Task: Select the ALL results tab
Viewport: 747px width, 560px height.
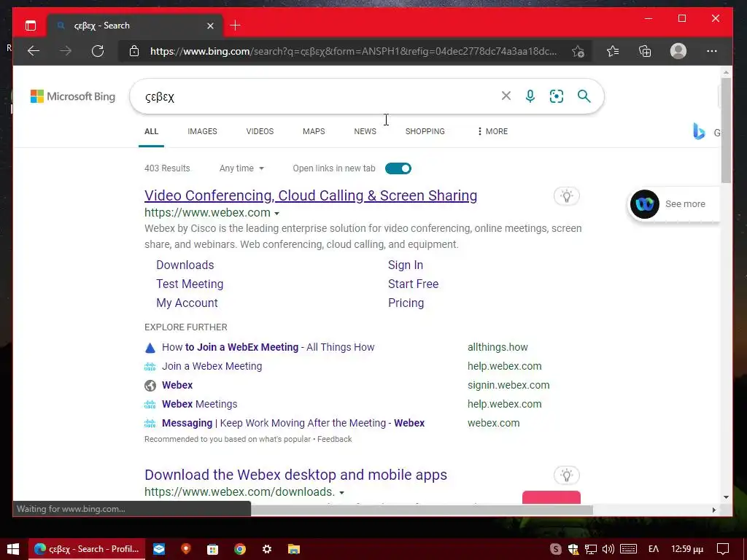Action: point(151,131)
